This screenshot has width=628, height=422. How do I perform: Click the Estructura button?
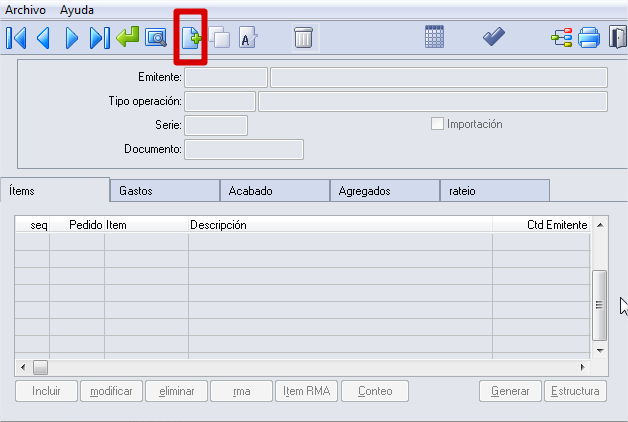click(x=575, y=391)
